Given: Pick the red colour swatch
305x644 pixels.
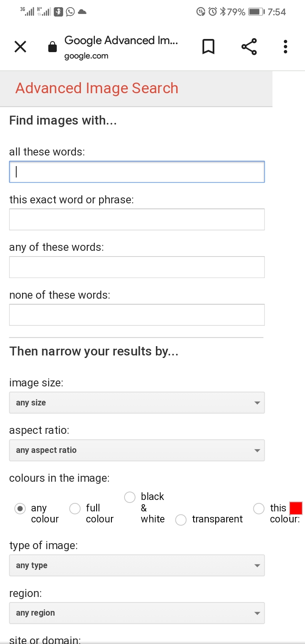Looking at the screenshot, I should point(296,508).
